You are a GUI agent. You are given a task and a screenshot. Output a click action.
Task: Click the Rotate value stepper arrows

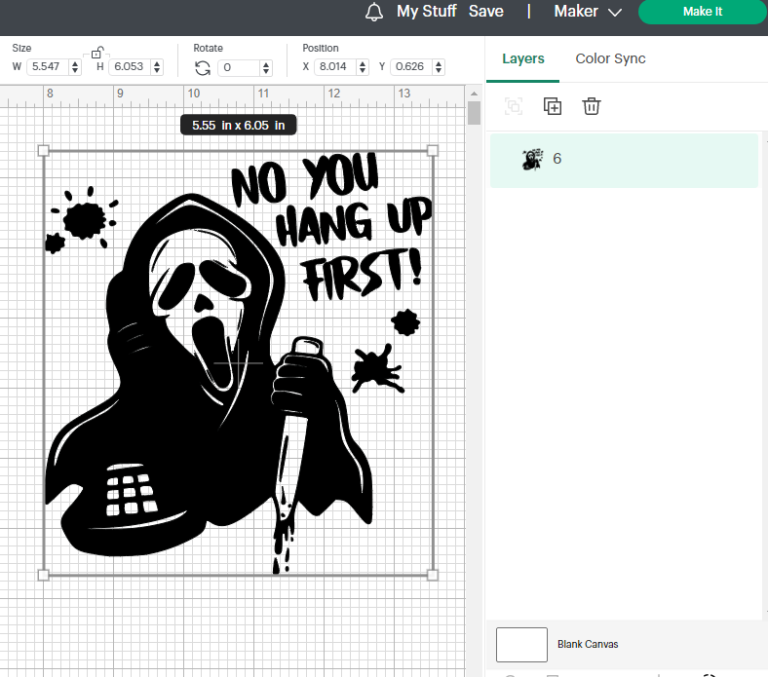point(266,68)
